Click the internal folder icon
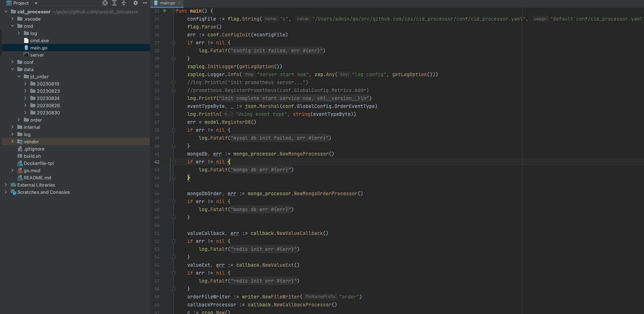This screenshot has width=644, height=314. 20,127
